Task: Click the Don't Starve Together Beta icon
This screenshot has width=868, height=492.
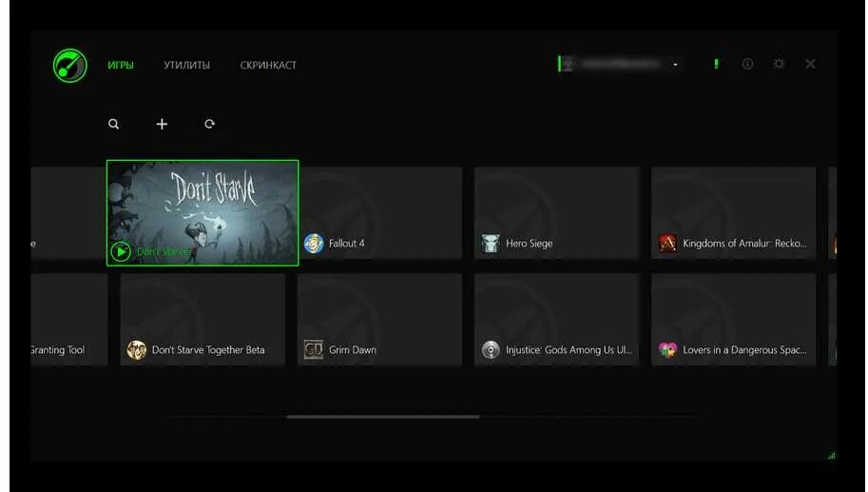Action: (x=137, y=349)
